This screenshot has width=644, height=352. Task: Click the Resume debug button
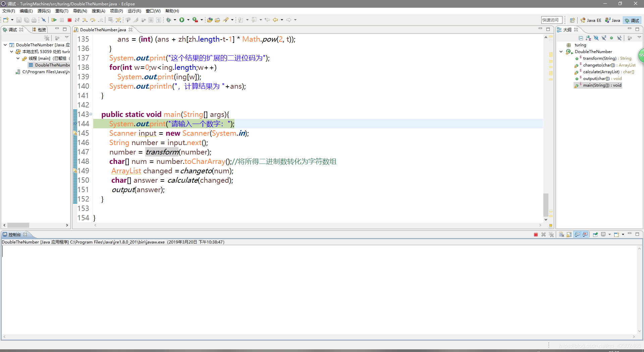tap(54, 20)
